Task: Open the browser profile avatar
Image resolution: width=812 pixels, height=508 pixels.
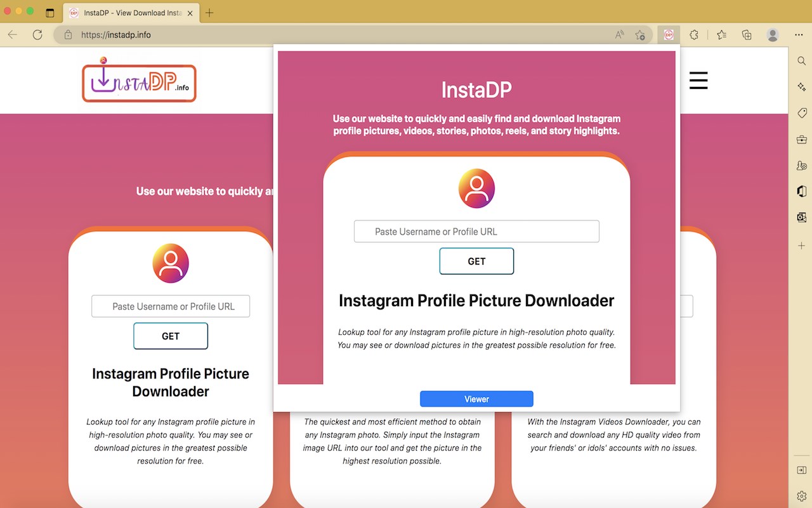Action: 773,35
